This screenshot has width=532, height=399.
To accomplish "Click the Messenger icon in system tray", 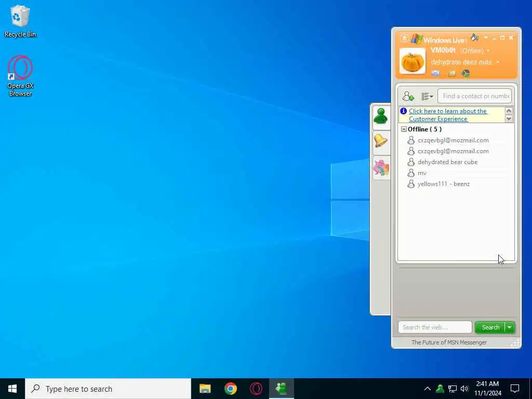I will pyautogui.click(x=440, y=389).
